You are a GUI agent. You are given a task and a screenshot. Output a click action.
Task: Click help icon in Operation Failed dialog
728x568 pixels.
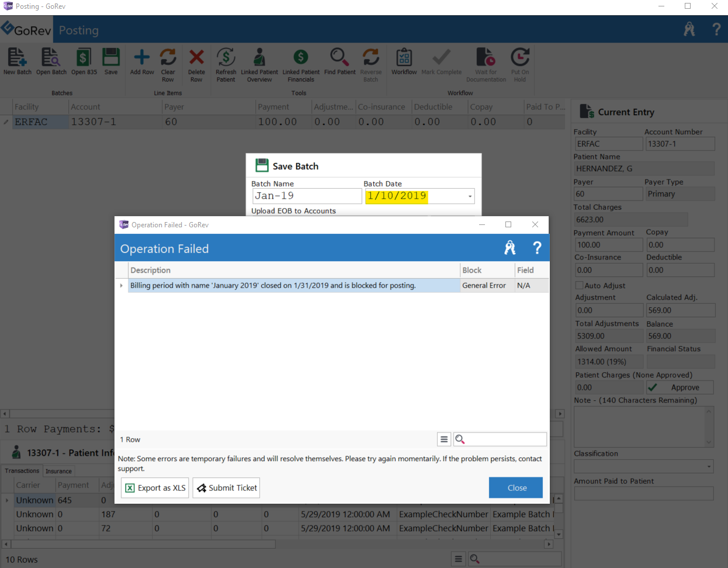(x=537, y=248)
